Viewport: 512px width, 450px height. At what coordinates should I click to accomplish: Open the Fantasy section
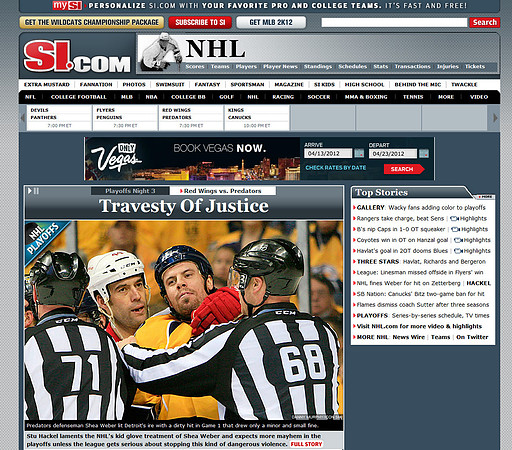(x=207, y=84)
